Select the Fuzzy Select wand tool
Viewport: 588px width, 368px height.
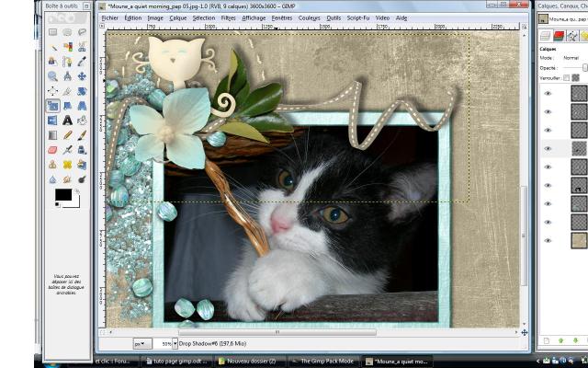click(x=53, y=47)
